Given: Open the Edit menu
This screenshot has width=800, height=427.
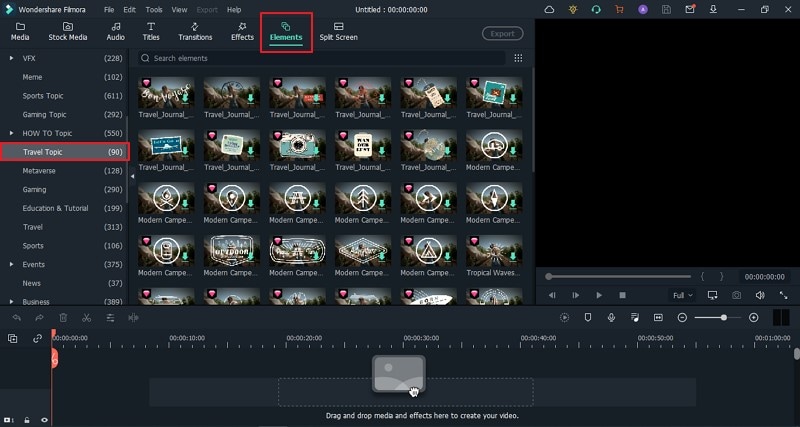Looking at the screenshot, I should coord(129,10).
